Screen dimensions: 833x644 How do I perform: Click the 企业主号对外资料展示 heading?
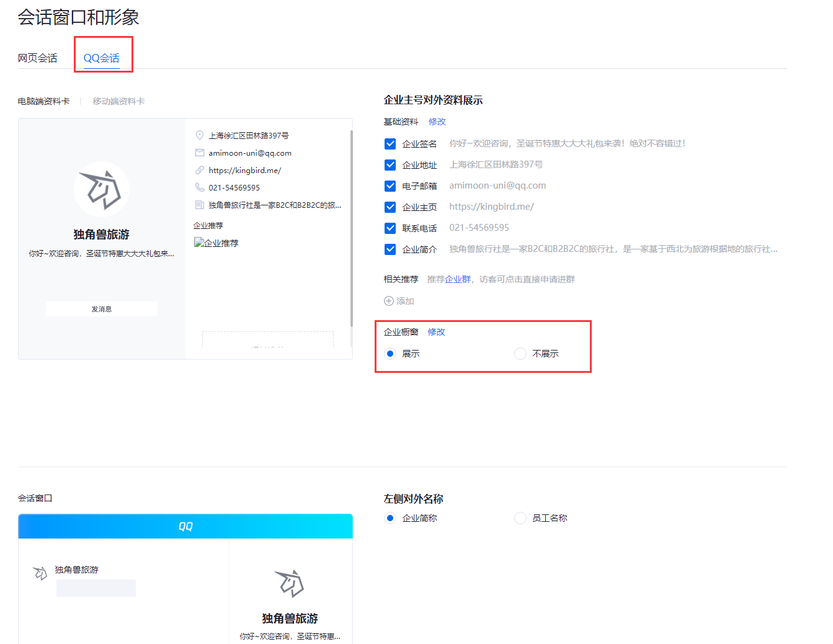tap(433, 100)
